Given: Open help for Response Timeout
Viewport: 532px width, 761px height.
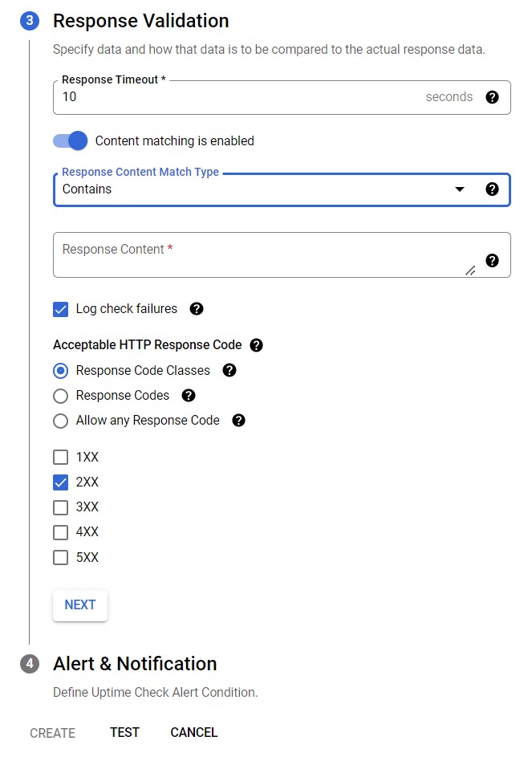Looking at the screenshot, I should [493, 96].
